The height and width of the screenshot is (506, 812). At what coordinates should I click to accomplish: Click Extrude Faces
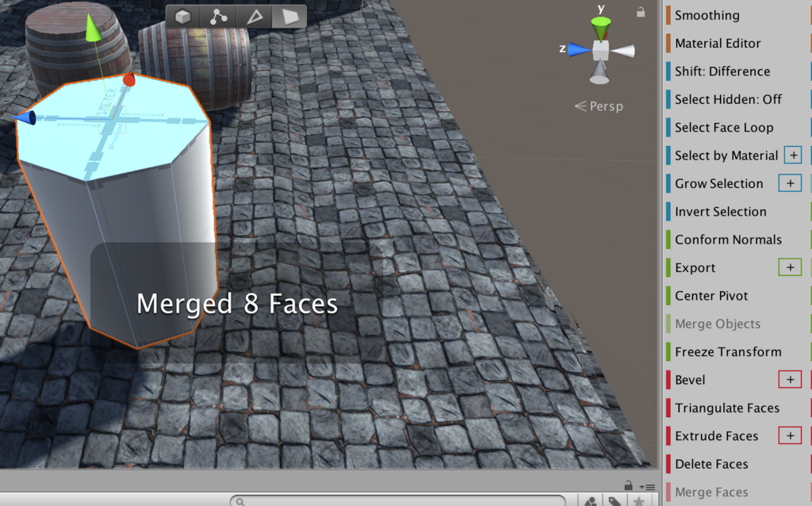716,436
